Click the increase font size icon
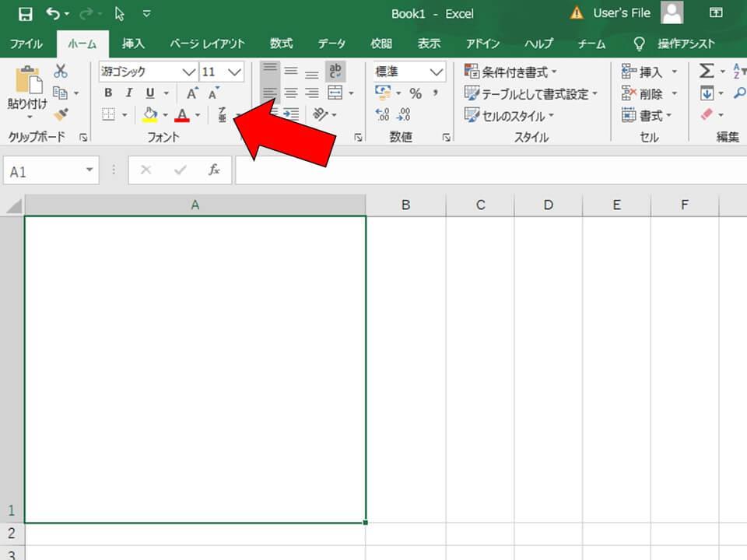Viewport: 747px width, 560px height. [x=192, y=93]
